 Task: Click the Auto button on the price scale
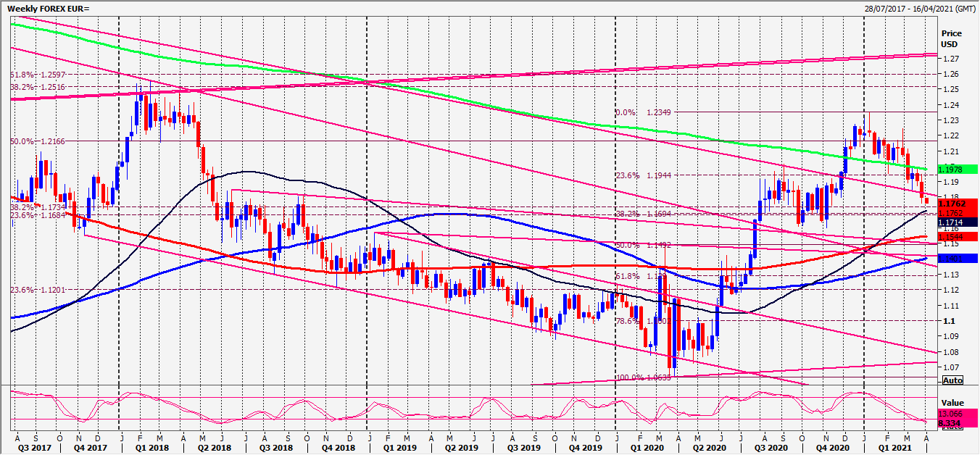coord(954,380)
